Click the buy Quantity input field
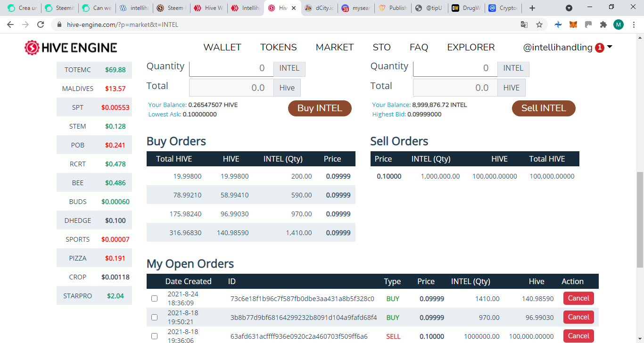The height and width of the screenshot is (343, 644). (231, 68)
